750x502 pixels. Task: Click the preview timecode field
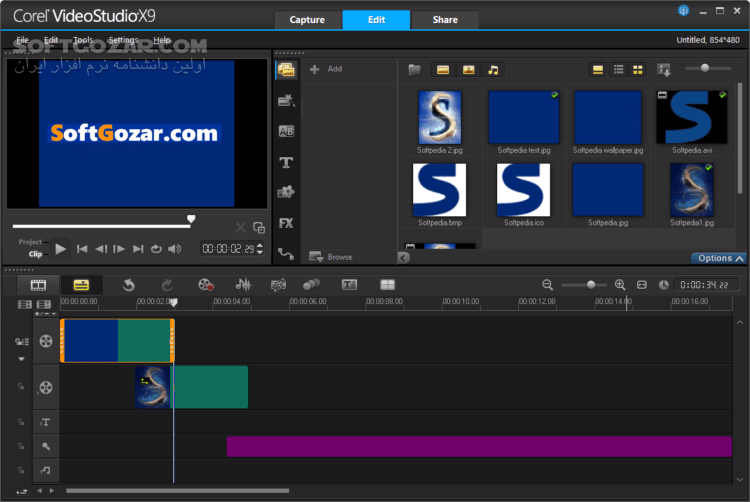click(x=229, y=249)
